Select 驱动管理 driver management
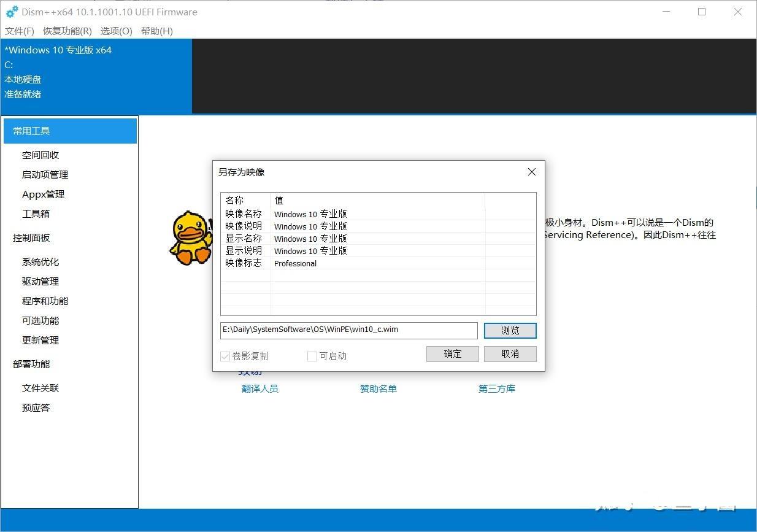Image resolution: width=757 pixels, height=532 pixels. click(x=40, y=281)
